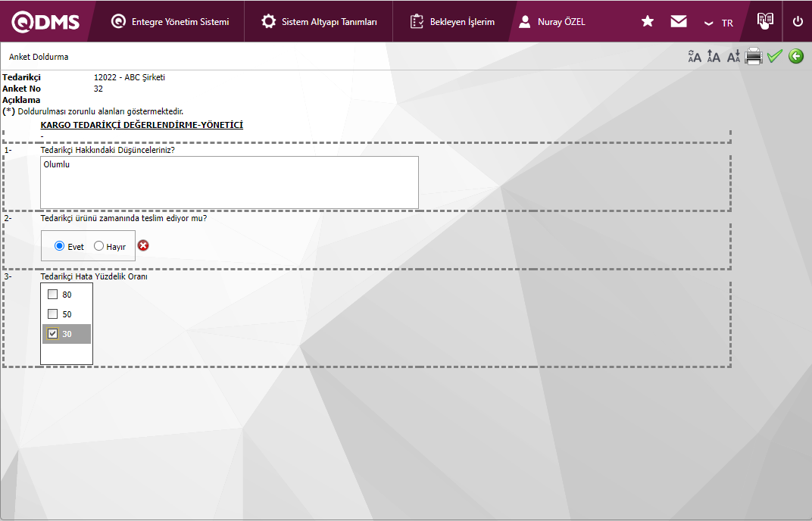The image size is (812, 521).
Task: Uncheck the 30 checkbox
Action: [x=52, y=333]
